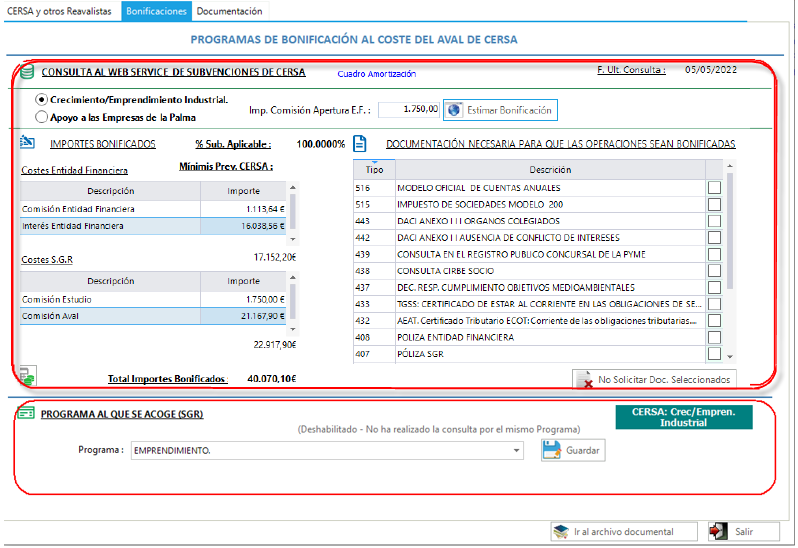
Task: Click the Imp. Comisión Apertura E.F. input field
Action: tap(409, 109)
